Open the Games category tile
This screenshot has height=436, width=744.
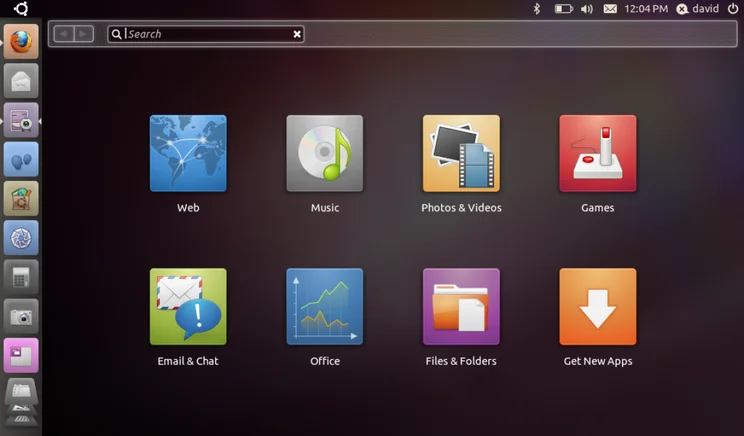tap(598, 153)
